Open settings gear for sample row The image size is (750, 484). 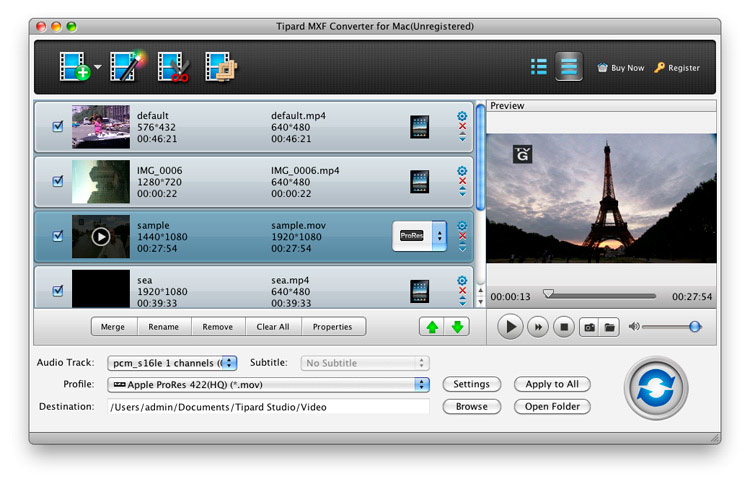(x=462, y=226)
